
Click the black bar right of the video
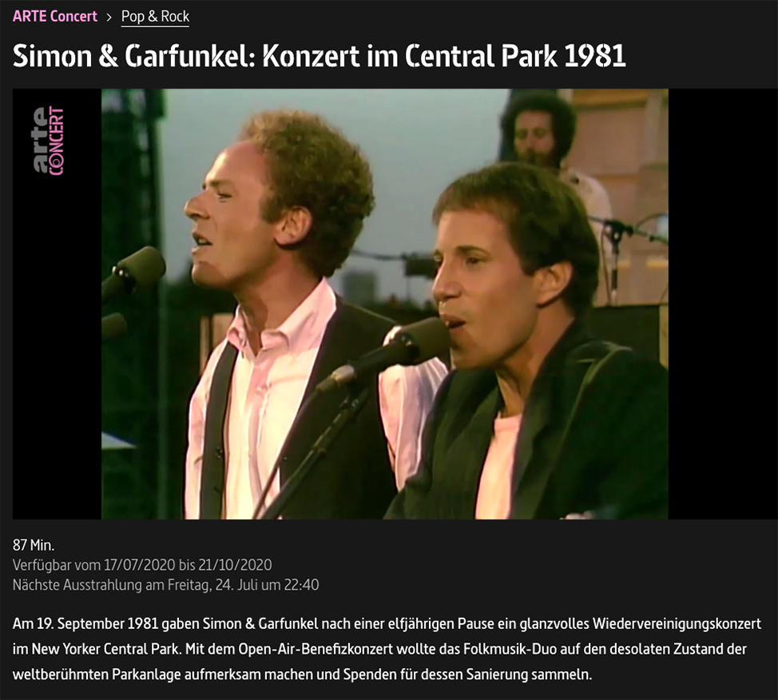(x=723, y=304)
